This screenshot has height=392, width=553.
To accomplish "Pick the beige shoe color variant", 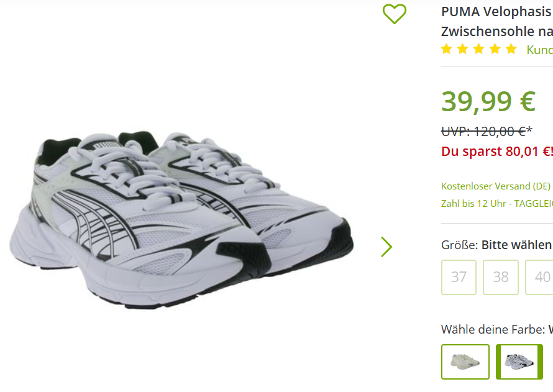I will click(x=465, y=362).
